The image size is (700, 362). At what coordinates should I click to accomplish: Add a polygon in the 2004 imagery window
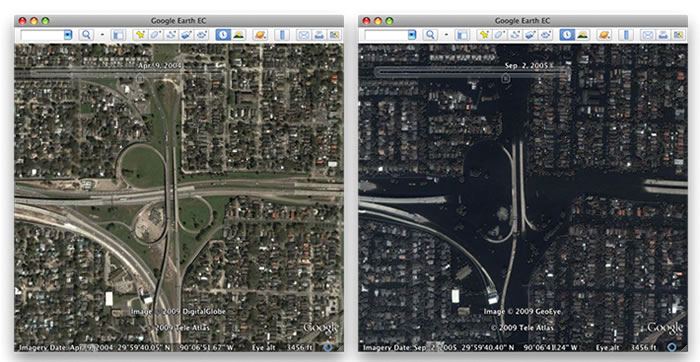coord(156,35)
